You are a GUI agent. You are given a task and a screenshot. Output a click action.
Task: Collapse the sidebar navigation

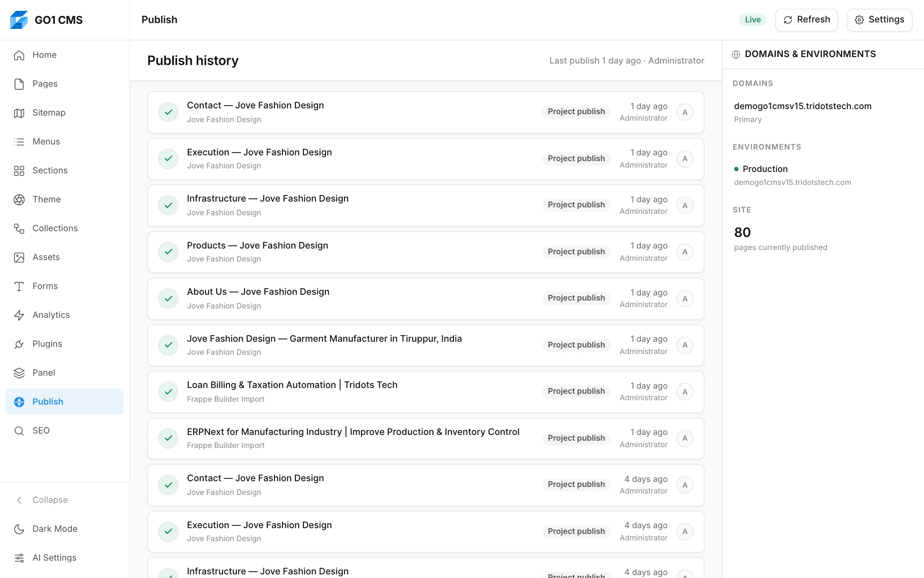pos(65,500)
